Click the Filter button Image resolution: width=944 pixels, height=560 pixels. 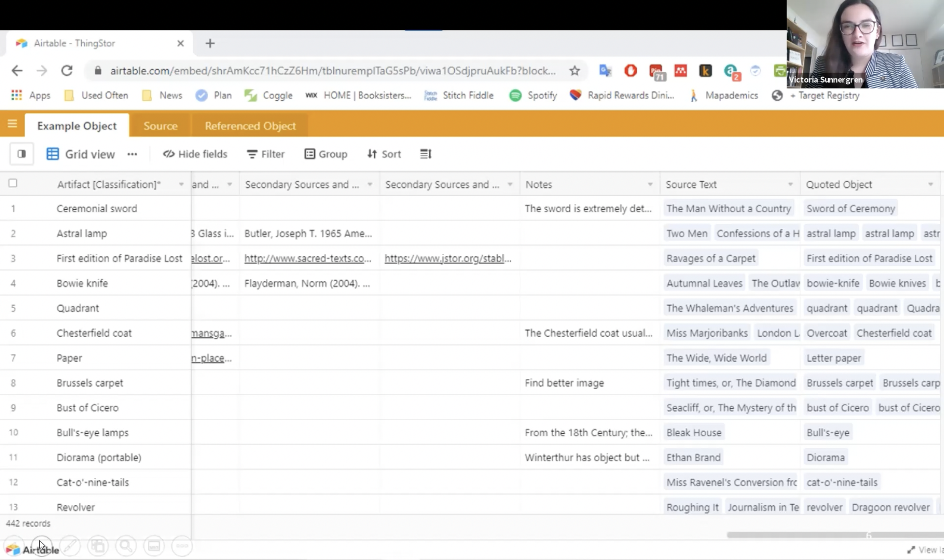266,154
